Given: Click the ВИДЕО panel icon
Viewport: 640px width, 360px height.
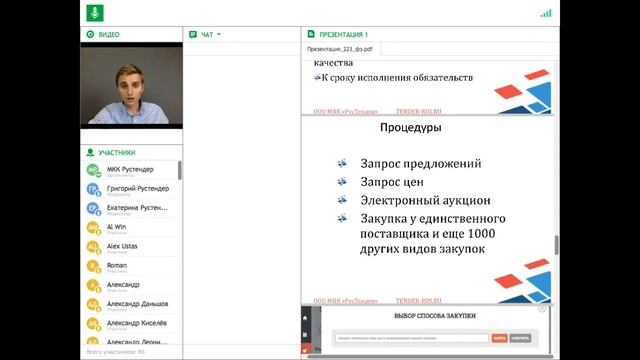Looking at the screenshot, I should (90, 34).
